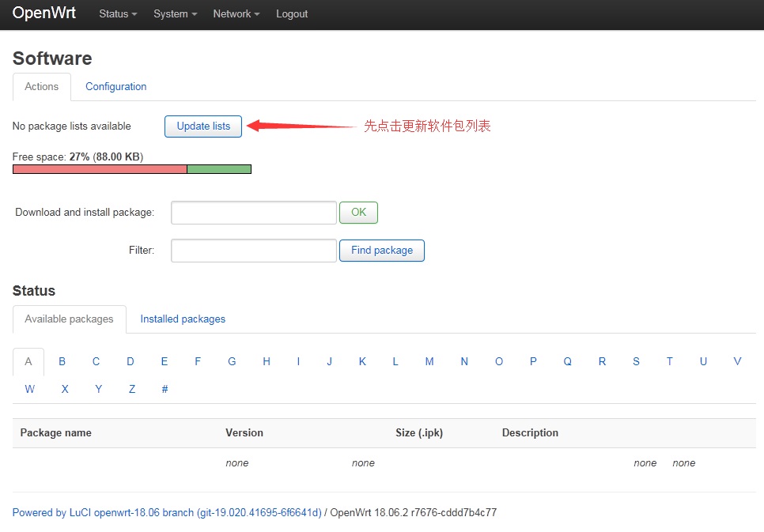764x532 pixels.
Task: Show packages starting with M
Action: click(429, 361)
